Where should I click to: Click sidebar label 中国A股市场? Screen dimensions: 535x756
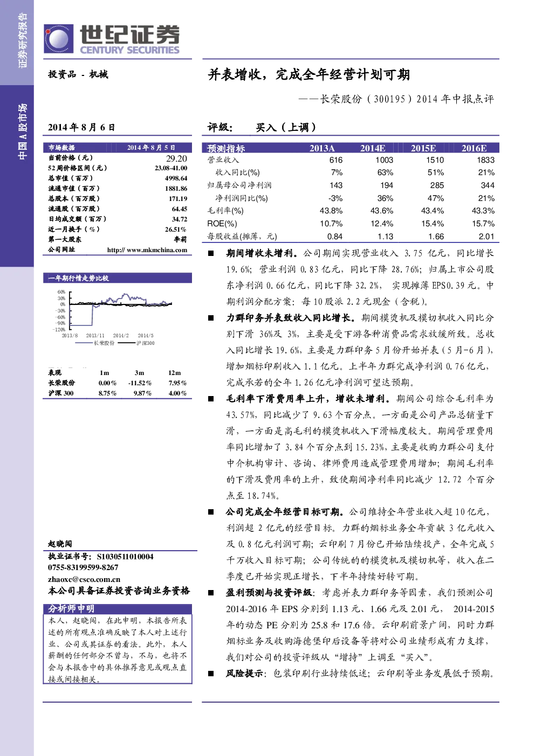click(23, 131)
